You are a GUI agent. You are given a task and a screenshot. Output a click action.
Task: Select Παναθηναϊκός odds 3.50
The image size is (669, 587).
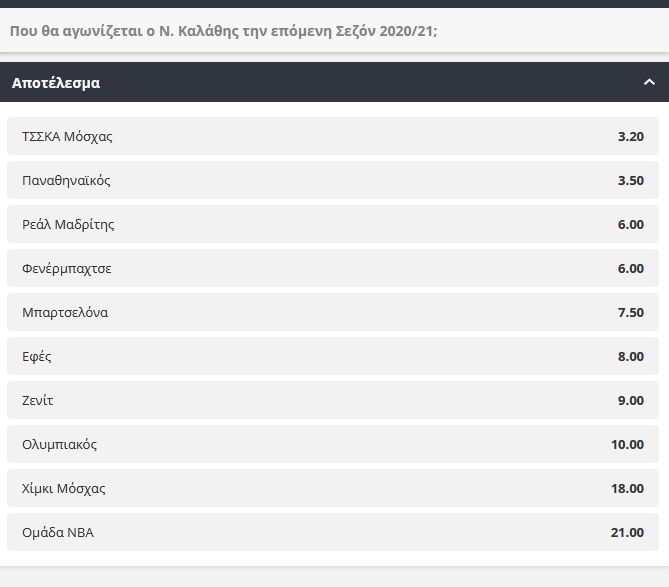point(333,180)
